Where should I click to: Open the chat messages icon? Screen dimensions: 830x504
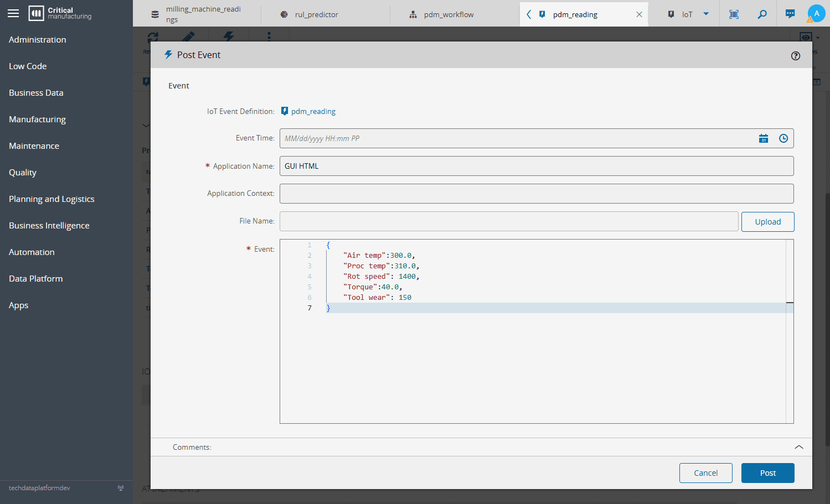790,14
